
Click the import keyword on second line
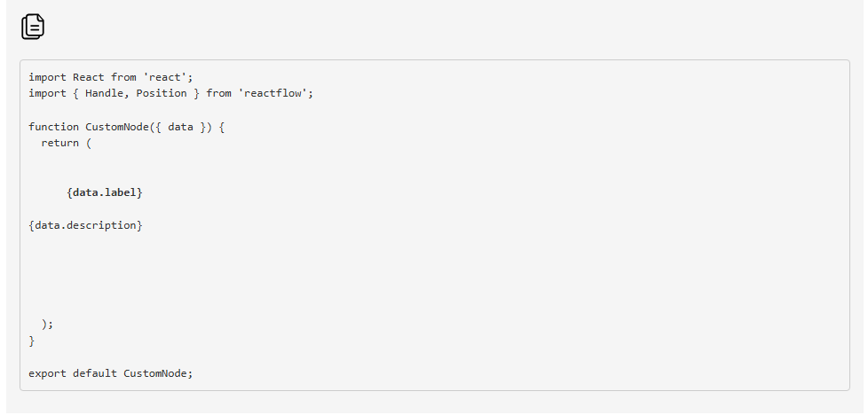click(x=47, y=93)
